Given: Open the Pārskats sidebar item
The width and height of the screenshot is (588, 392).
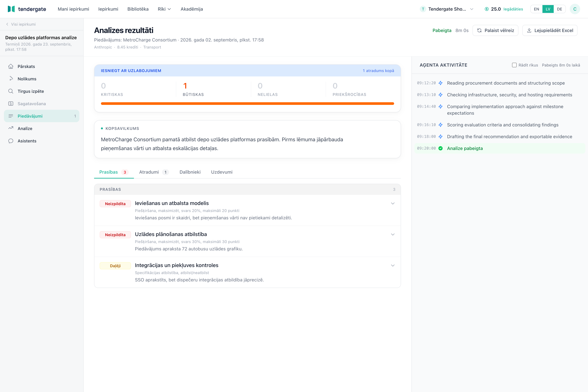Looking at the screenshot, I should click(42, 66).
